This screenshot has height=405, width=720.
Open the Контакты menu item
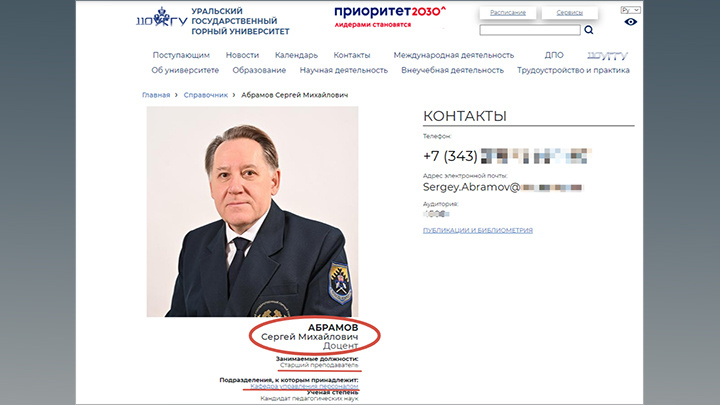tap(352, 55)
